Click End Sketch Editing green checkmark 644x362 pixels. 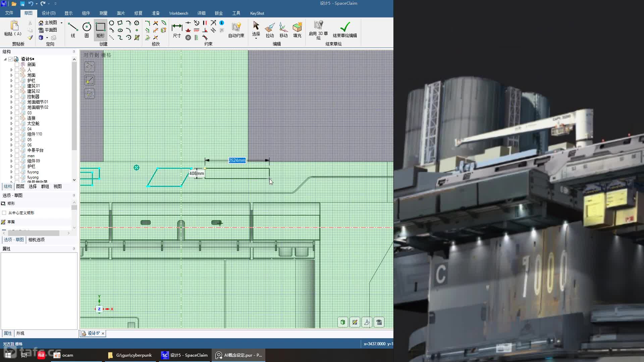pos(345,29)
